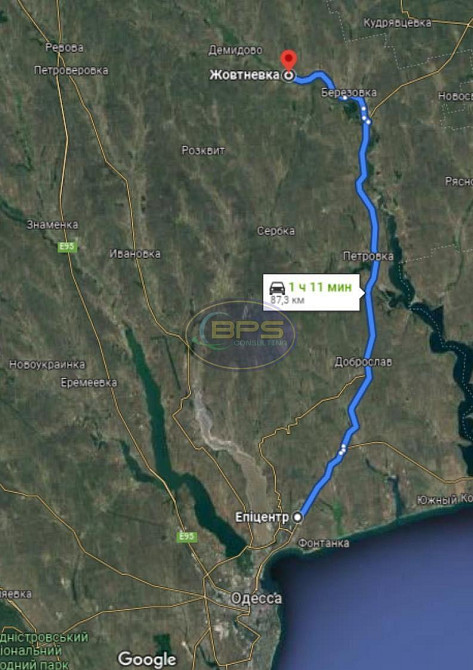Click the Знаменка village label
The width and height of the screenshot is (473, 670).
(x=53, y=225)
